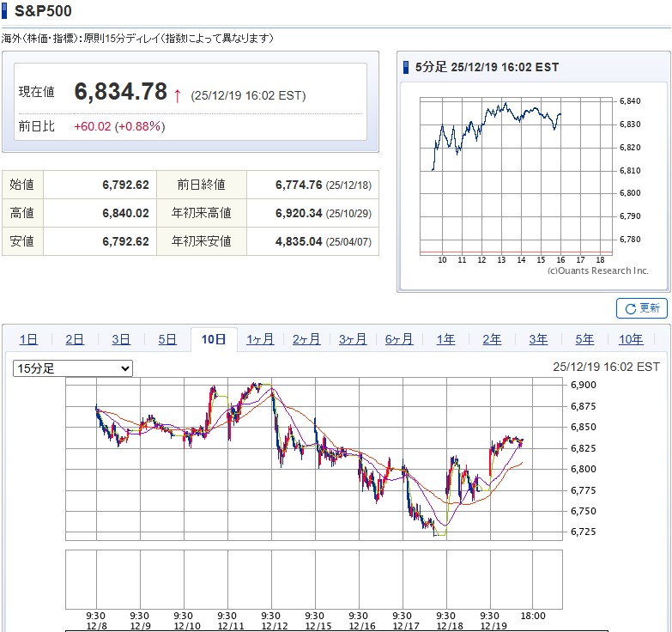Image resolution: width=672 pixels, height=632 pixels.
Task: Select the active 10日 tab
Action: click(x=214, y=339)
